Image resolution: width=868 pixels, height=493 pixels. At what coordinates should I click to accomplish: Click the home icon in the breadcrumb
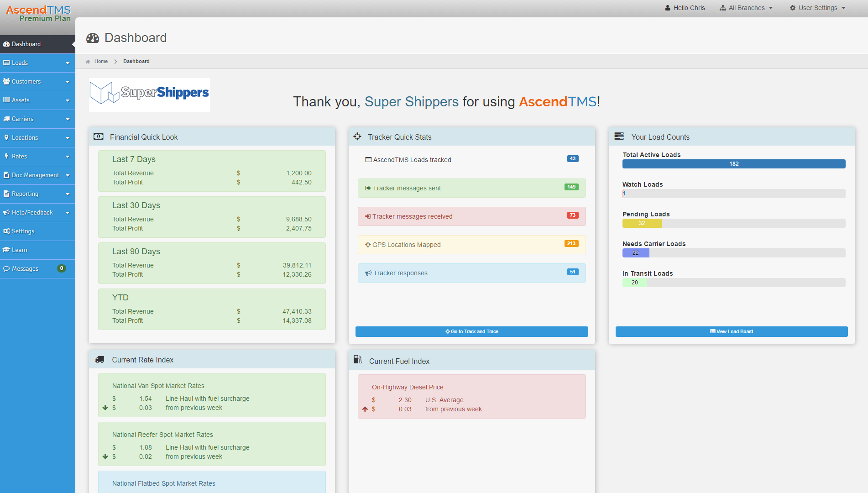pos(88,62)
